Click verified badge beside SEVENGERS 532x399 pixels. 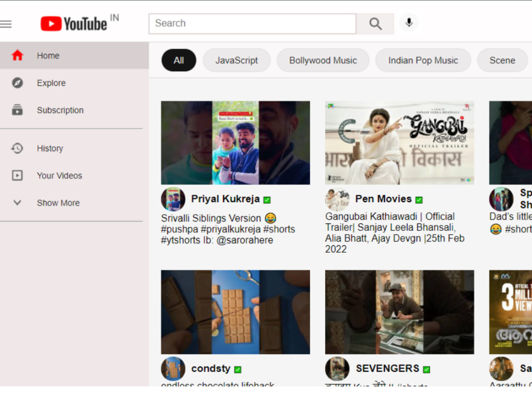[427, 370]
